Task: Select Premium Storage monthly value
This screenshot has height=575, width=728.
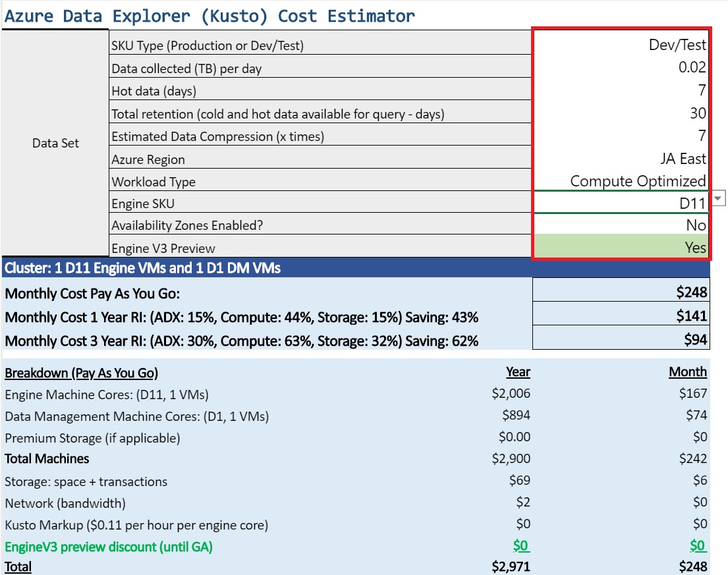Action: (x=700, y=437)
